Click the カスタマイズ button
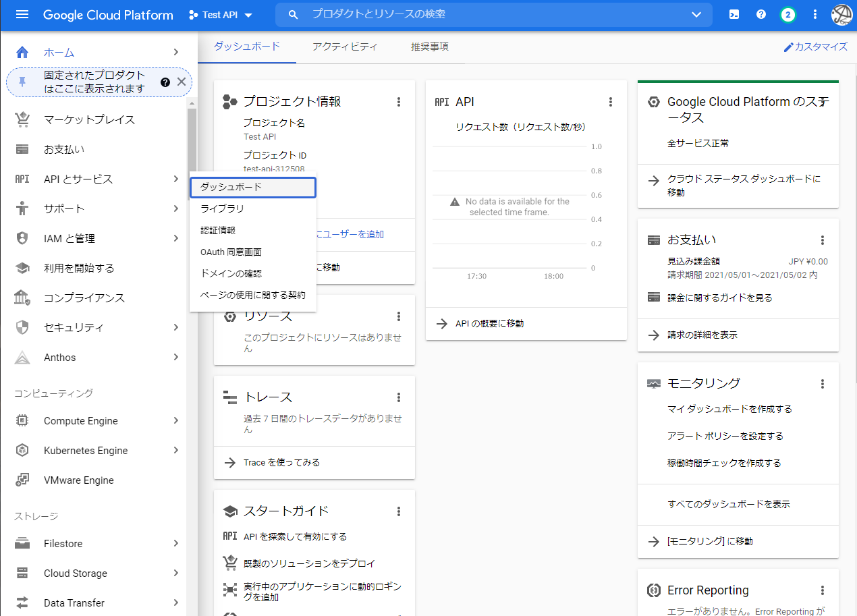Image resolution: width=857 pixels, height=616 pixels. point(815,47)
